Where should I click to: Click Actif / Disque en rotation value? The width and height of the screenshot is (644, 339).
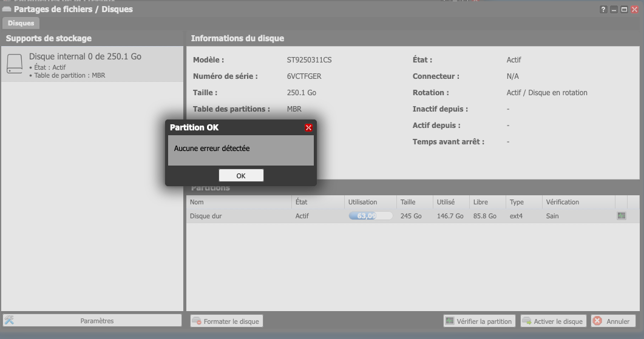547,93
